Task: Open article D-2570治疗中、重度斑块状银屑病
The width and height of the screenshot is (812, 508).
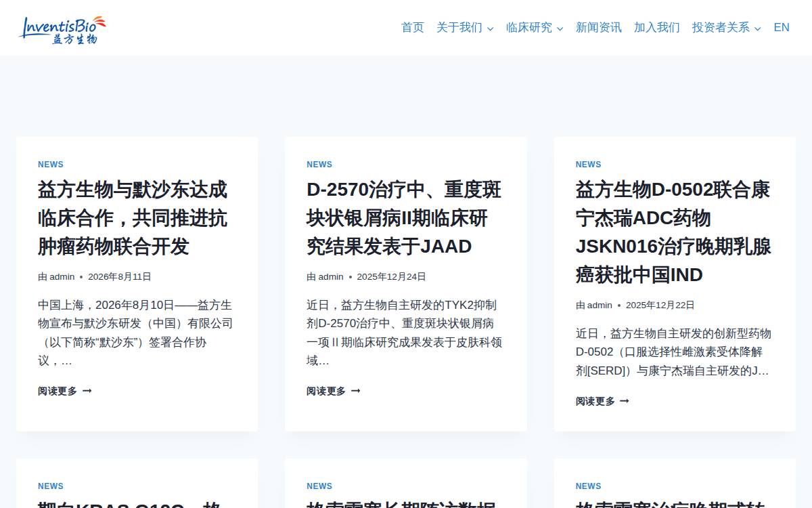Action: [404, 218]
